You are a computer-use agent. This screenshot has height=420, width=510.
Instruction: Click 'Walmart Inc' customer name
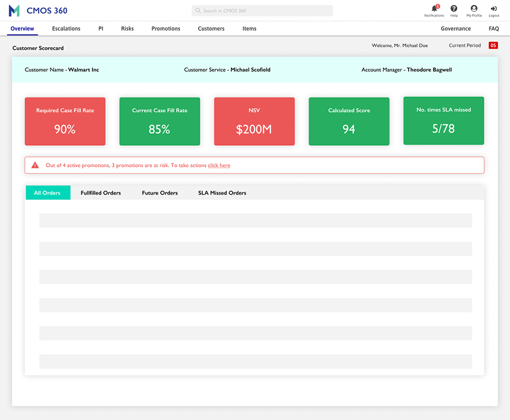tap(84, 69)
